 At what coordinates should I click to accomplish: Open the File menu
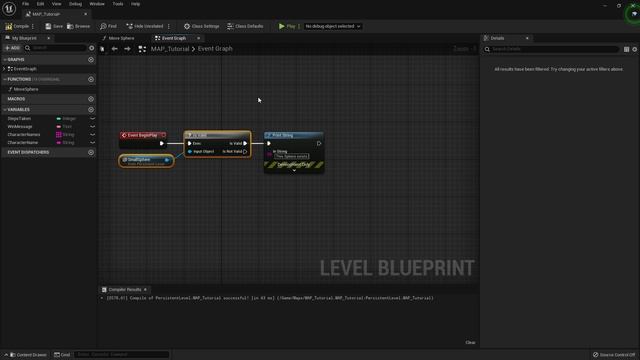[25, 4]
